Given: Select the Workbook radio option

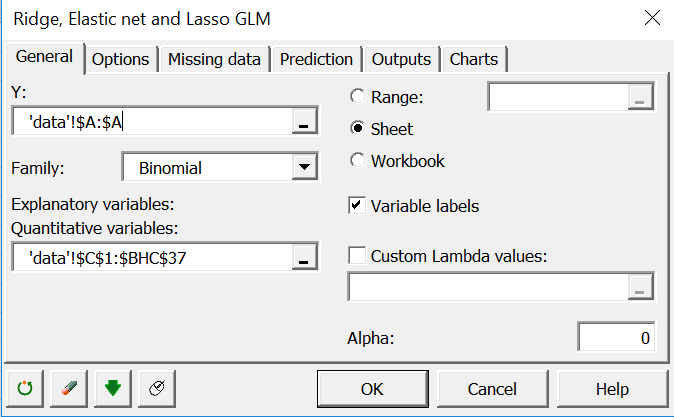Looking at the screenshot, I should [x=357, y=161].
